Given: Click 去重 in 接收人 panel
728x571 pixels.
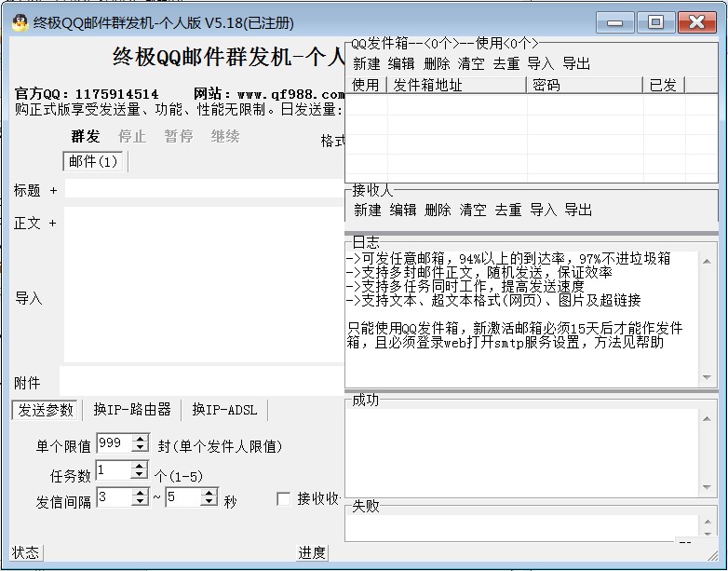Looking at the screenshot, I should point(508,210).
